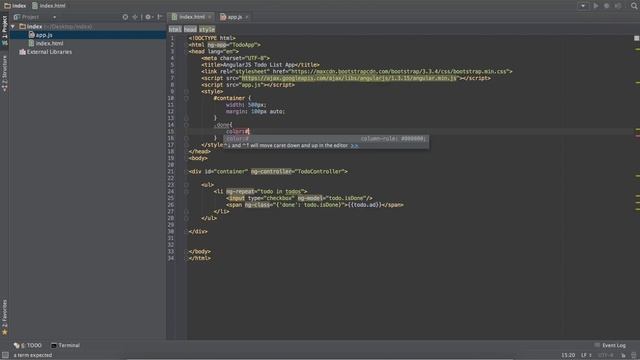Open the Search Everywhere magnifier icon
This screenshot has height=360, width=640.
coord(634,6)
